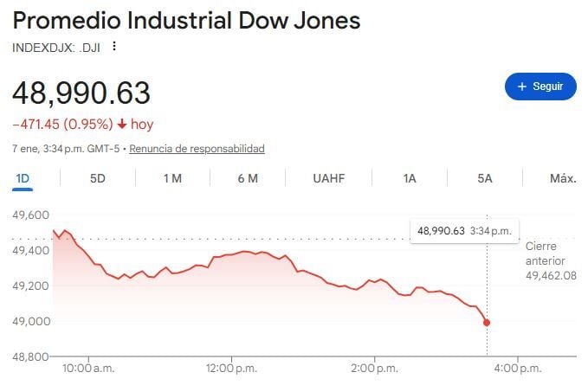Open the 5A five-year chart
Viewport: 588px width, 385px height.
click(484, 178)
